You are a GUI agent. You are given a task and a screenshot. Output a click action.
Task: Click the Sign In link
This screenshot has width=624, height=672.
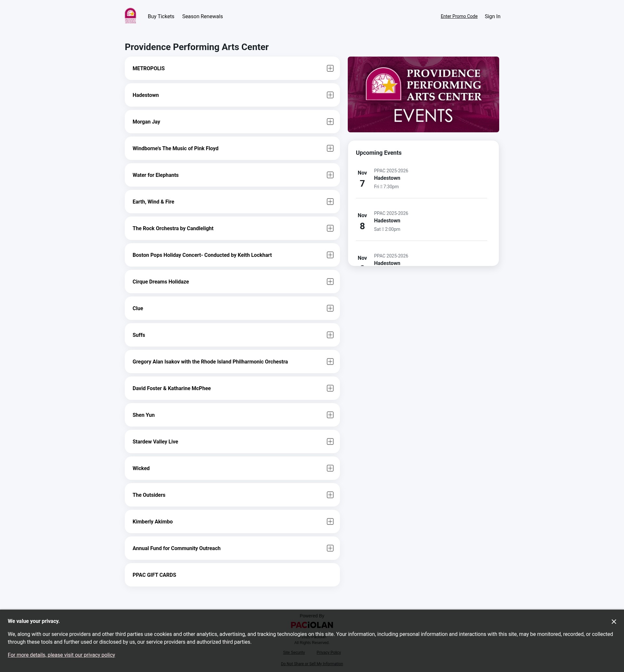492,16
